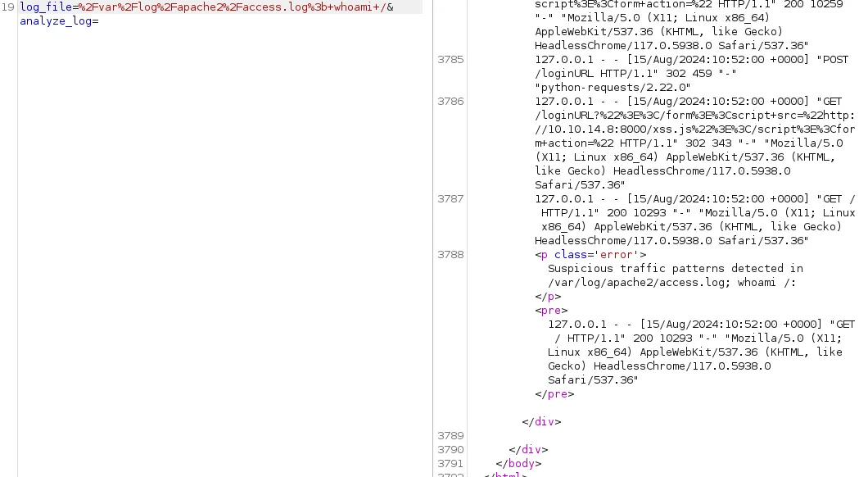This screenshot has width=868, height=477.
Task: Click the "302 343" status text
Action: (708, 143)
